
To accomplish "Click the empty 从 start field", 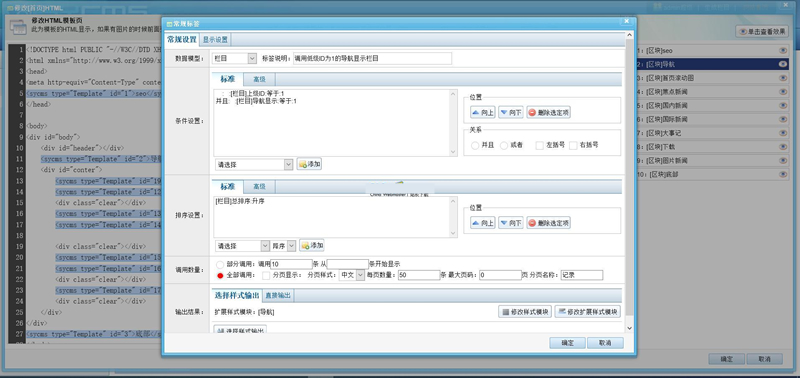I will pos(347,264).
